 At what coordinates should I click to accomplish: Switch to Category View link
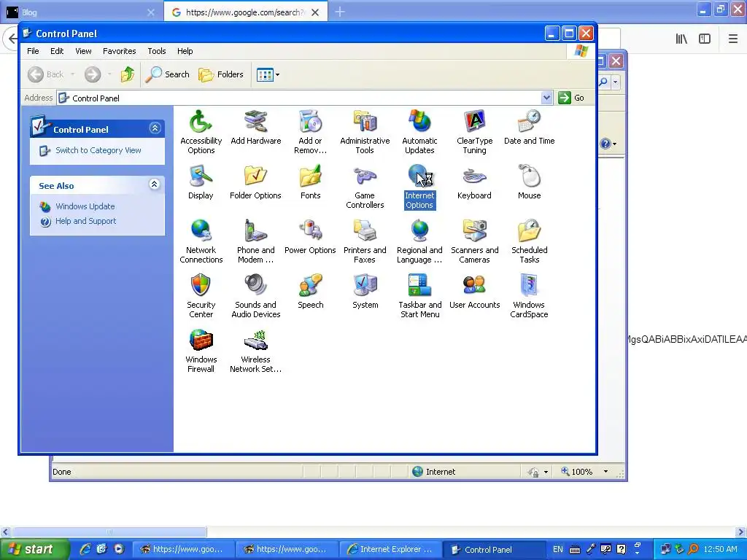(x=98, y=150)
